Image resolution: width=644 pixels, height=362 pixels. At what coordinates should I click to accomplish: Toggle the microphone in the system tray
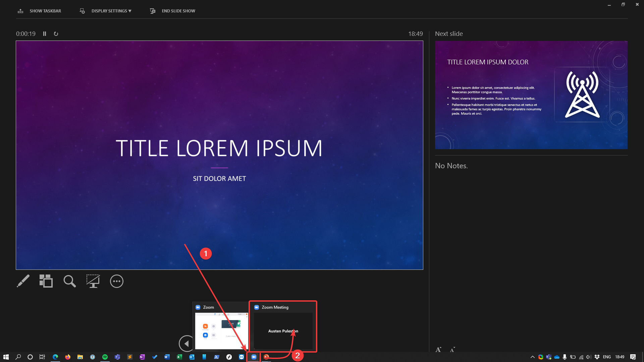(565, 357)
